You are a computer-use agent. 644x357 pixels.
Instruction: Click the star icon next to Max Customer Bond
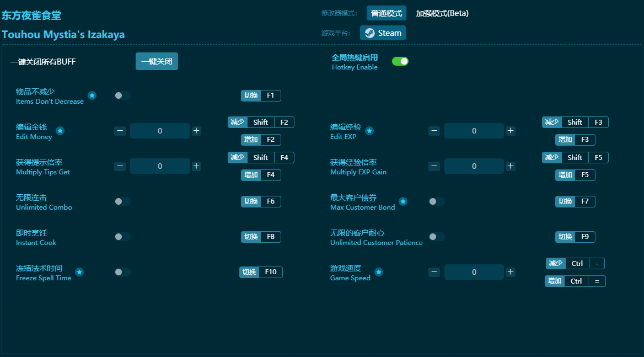coord(403,201)
